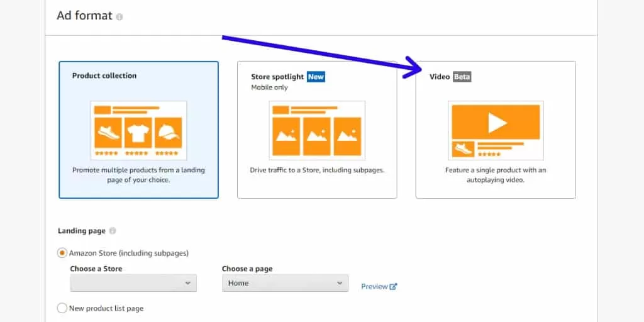
Task: Click the Store spotlight illustration thumbnail
Action: pos(317,130)
